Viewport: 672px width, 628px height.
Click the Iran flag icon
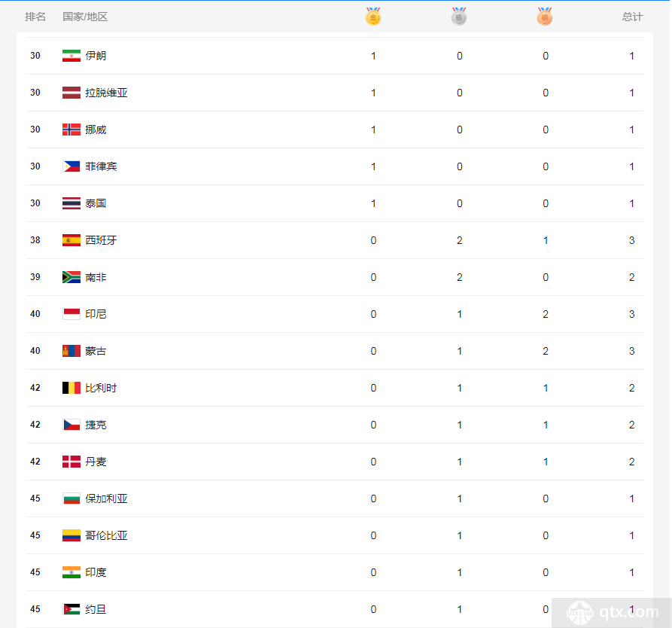[x=71, y=56]
